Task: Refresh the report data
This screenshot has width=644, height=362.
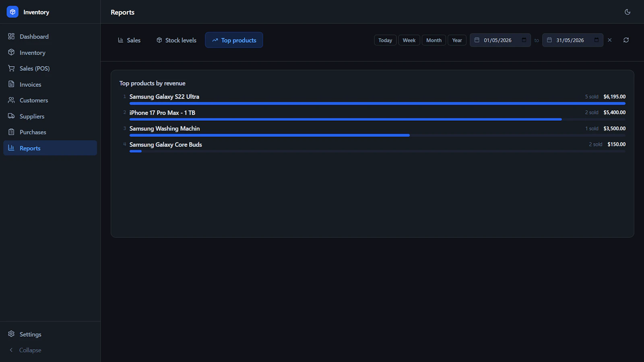Action: (626, 40)
